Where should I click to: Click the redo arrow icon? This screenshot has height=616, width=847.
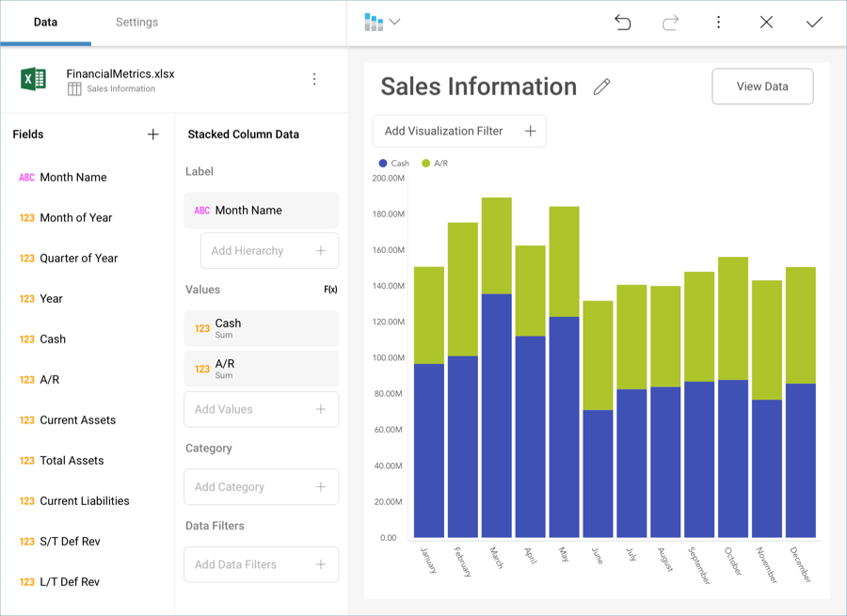point(670,23)
